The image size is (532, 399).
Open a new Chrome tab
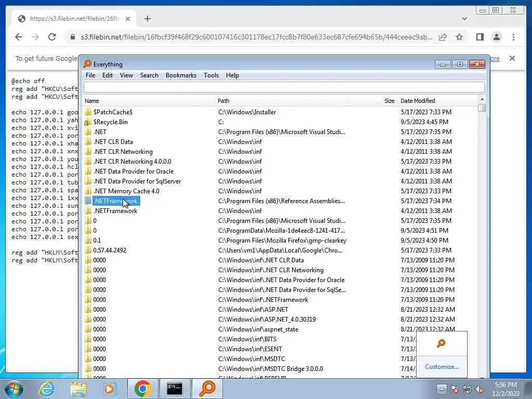tap(147, 19)
